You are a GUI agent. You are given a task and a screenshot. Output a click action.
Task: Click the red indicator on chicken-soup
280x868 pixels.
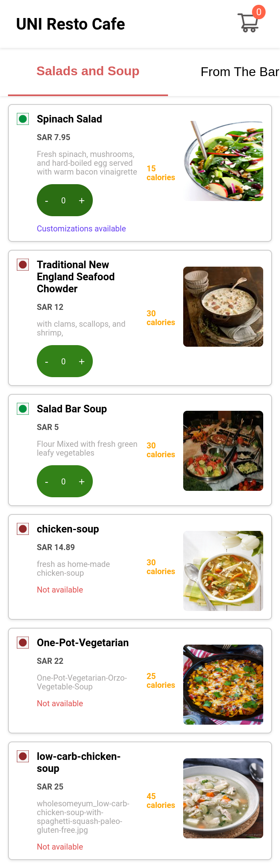[22, 528]
